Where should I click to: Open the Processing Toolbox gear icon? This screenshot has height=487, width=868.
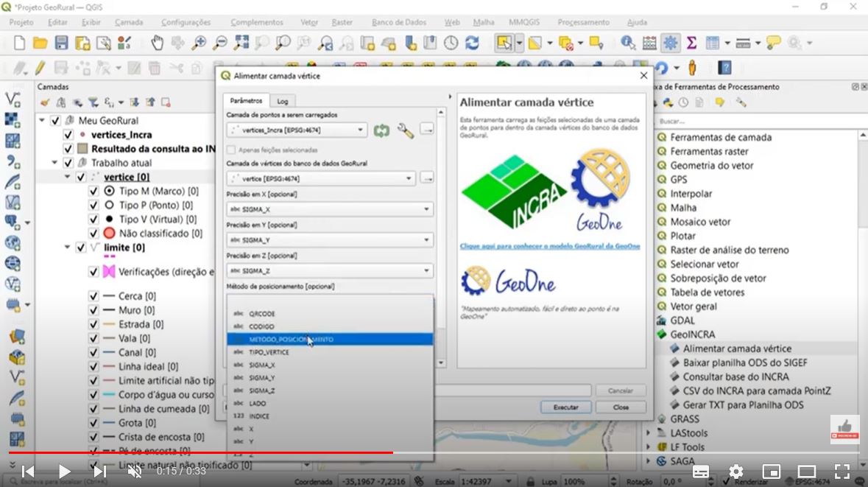(x=671, y=43)
